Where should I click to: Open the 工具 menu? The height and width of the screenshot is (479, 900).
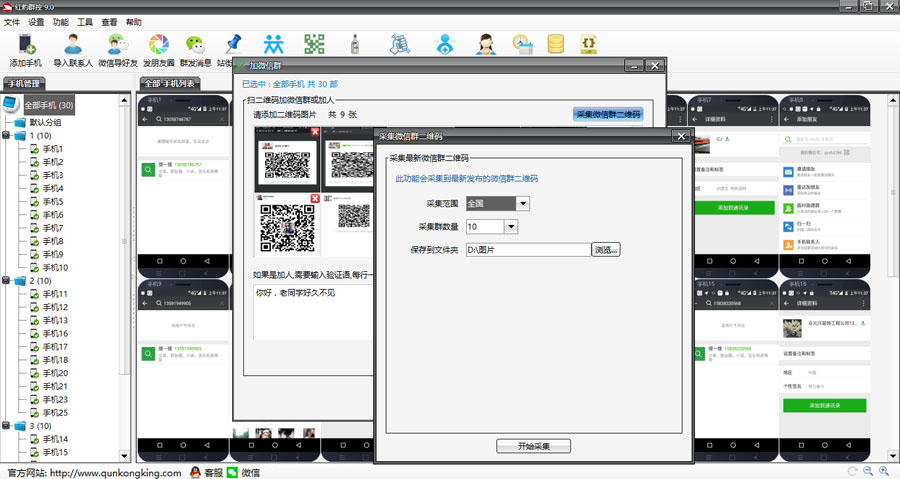click(85, 22)
